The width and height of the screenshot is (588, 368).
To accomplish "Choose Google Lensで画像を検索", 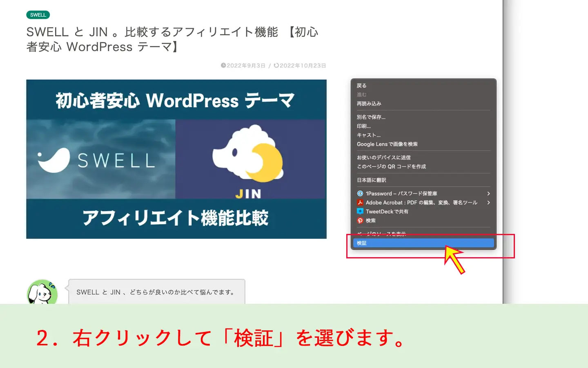I will 423,144.
